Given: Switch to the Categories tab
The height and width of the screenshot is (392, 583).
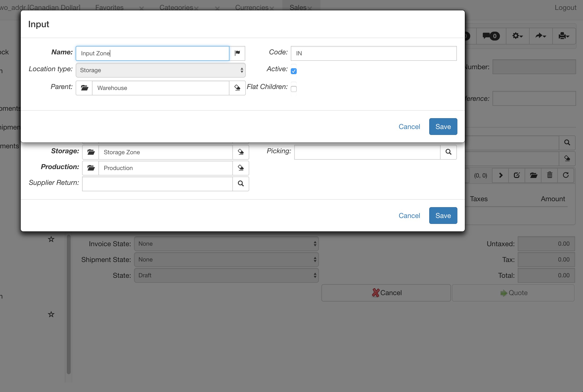Looking at the screenshot, I should 176,7.
